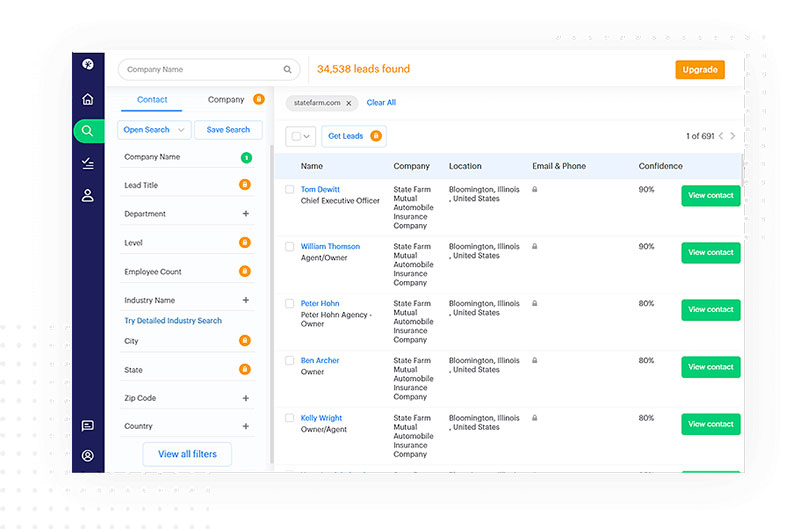The width and height of the screenshot is (800, 529).
Task: Open Try Detailed Industry Search link
Action: (173, 320)
